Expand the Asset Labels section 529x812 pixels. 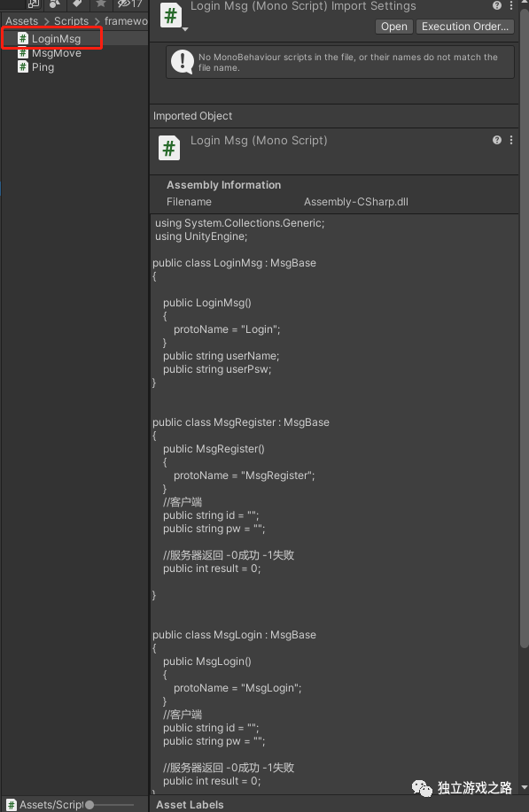(x=190, y=805)
